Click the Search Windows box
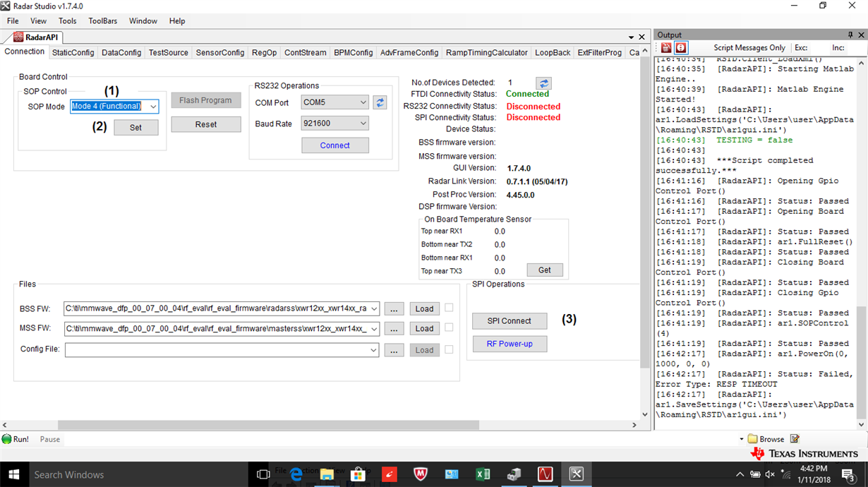 tap(138, 474)
